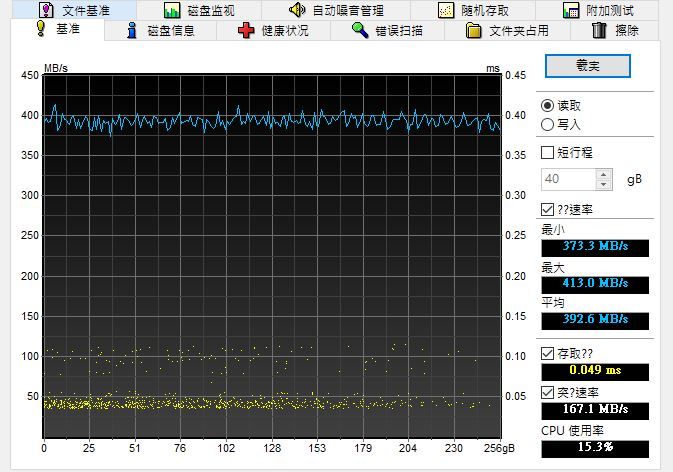This screenshot has width=673, height=472.
Task: Click the 最大 label
Action: pos(553,267)
